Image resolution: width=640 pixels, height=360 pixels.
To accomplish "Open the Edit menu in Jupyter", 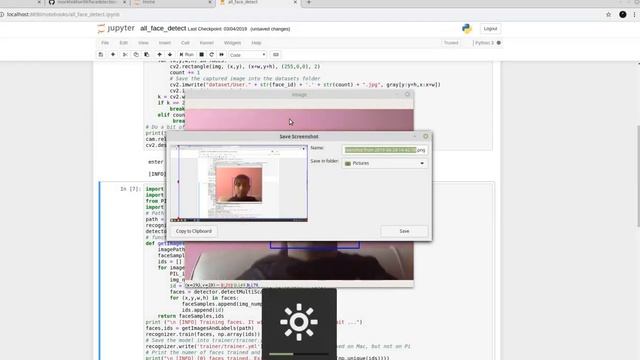I will click(124, 43).
